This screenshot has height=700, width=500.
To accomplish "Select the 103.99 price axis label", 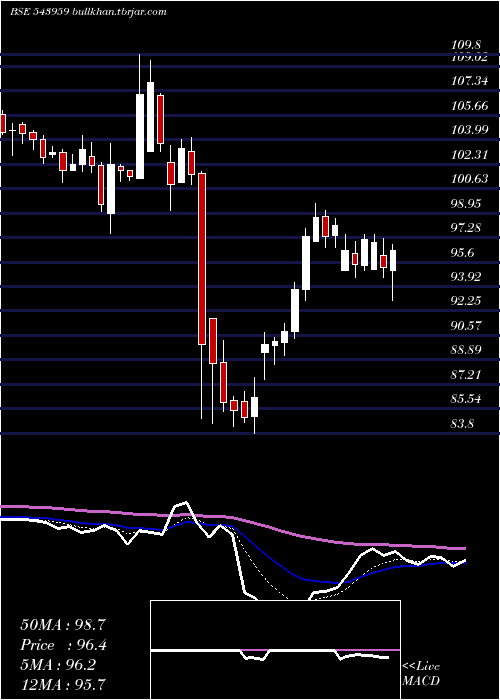I will point(469,130).
